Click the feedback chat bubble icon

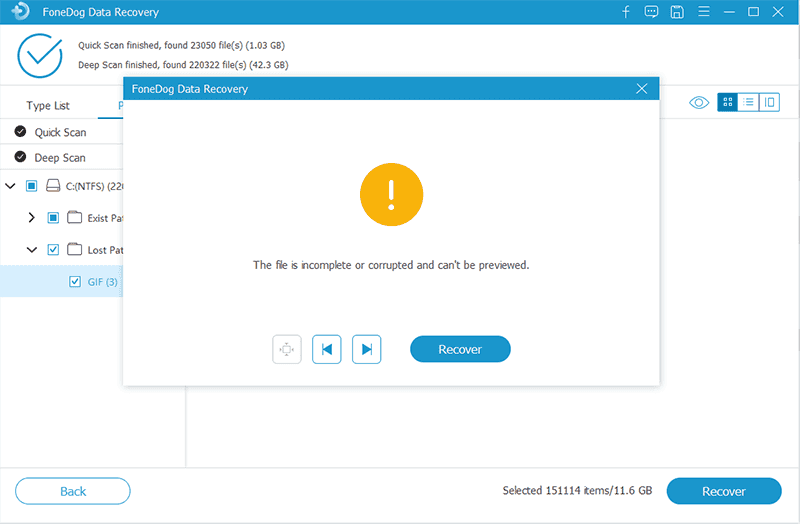[x=652, y=12]
